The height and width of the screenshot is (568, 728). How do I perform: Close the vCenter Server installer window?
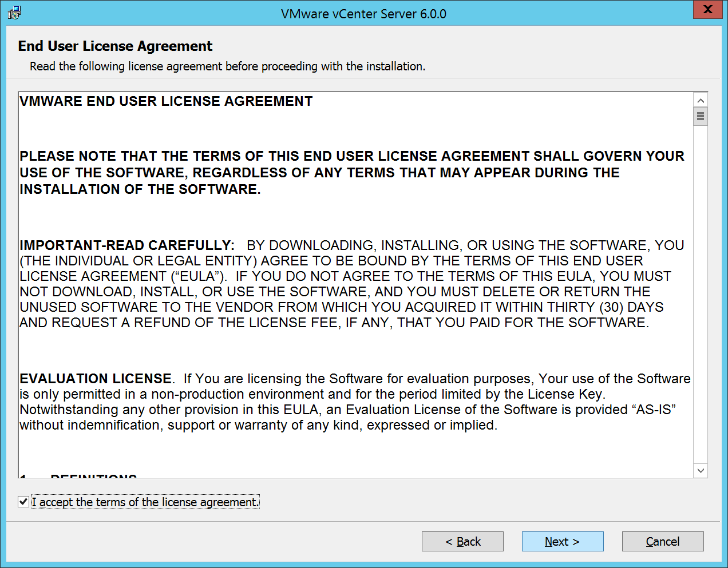click(708, 10)
